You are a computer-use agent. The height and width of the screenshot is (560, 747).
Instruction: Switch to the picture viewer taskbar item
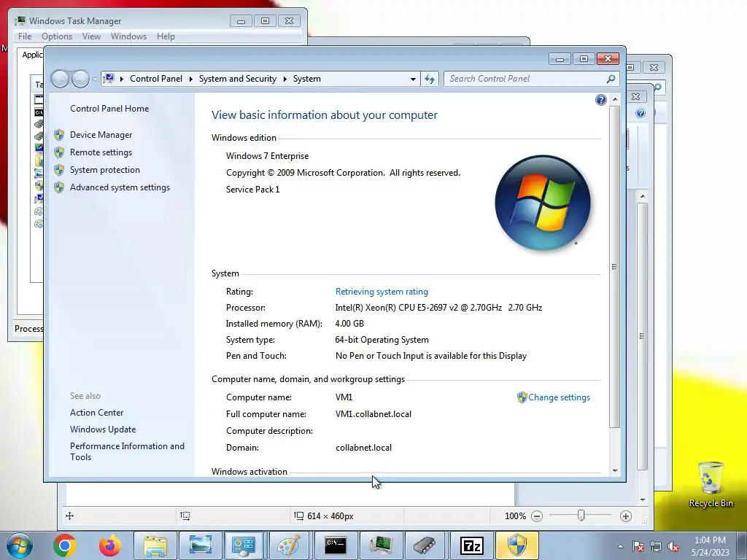click(x=200, y=545)
